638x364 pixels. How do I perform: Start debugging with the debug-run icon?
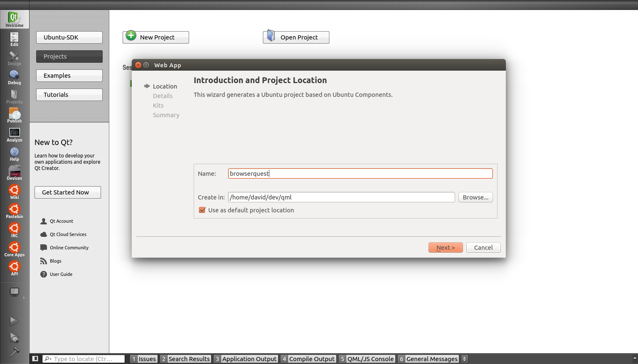click(x=14, y=337)
